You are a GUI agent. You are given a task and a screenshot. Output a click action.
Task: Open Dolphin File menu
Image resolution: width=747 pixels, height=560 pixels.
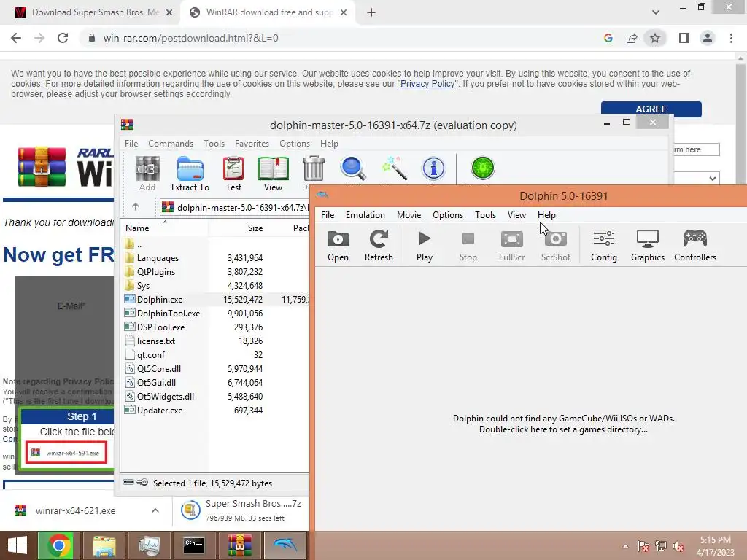point(328,215)
